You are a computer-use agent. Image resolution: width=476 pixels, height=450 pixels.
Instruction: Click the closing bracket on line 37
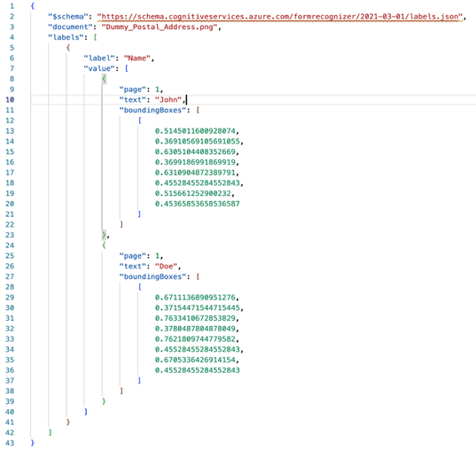pyautogui.click(x=139, y=381)
